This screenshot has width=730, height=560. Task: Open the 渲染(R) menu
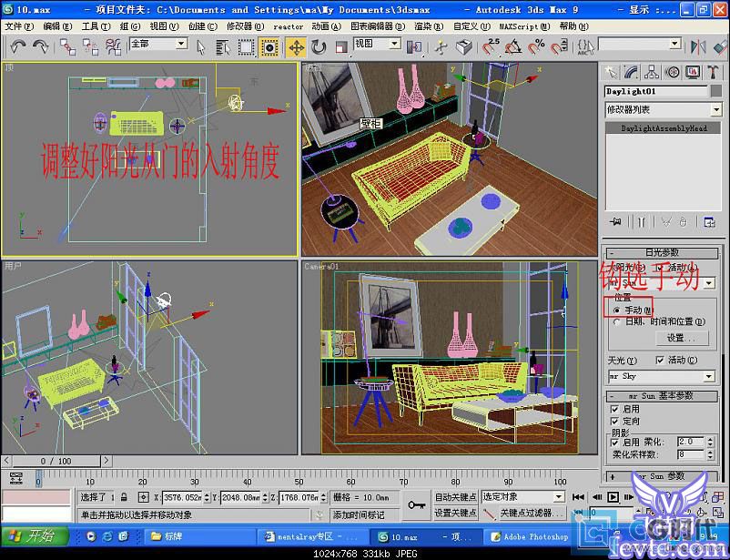coord(429,26)
